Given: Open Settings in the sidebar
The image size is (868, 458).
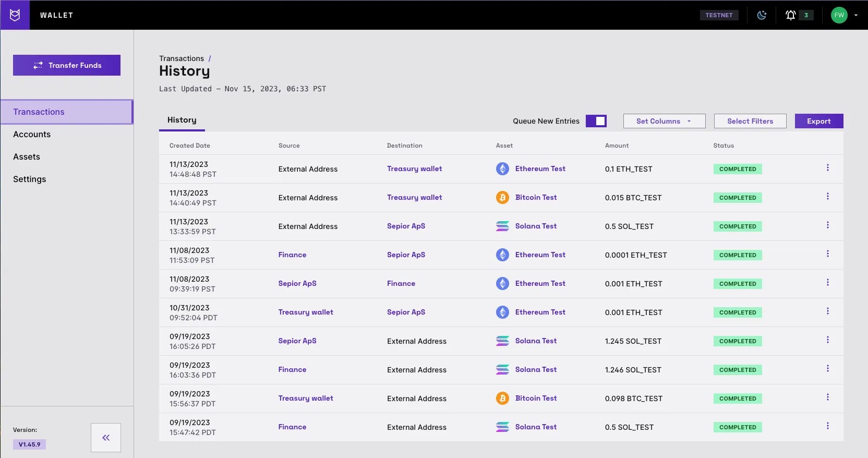Looking at the screenshot, I should tap(30, 179).
